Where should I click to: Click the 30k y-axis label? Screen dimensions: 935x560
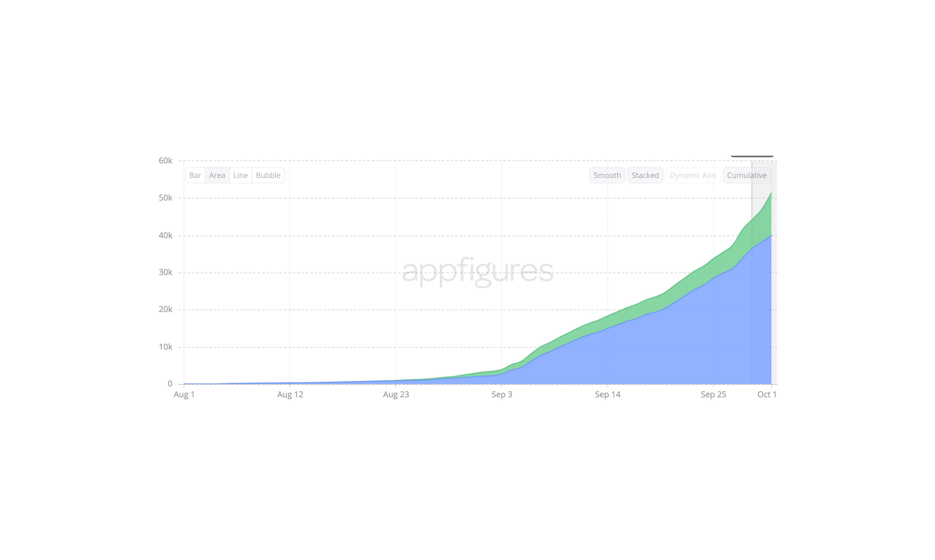tap(165, 272)
